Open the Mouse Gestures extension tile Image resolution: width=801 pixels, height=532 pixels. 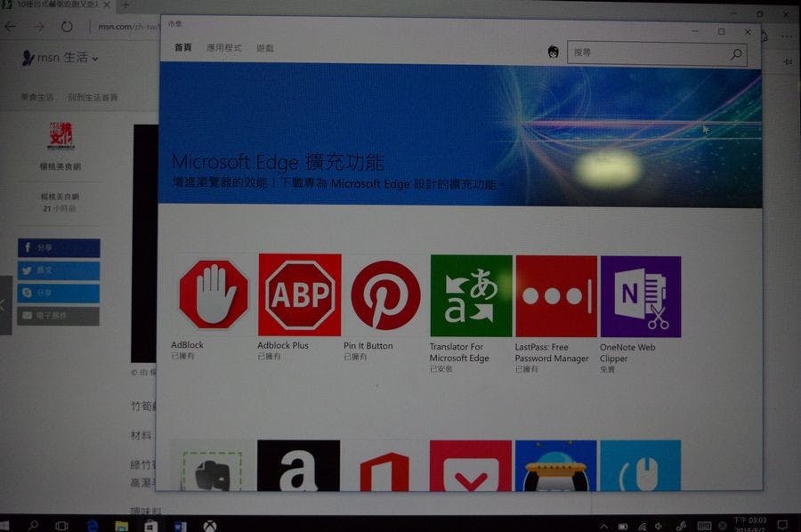pos(641,465)
